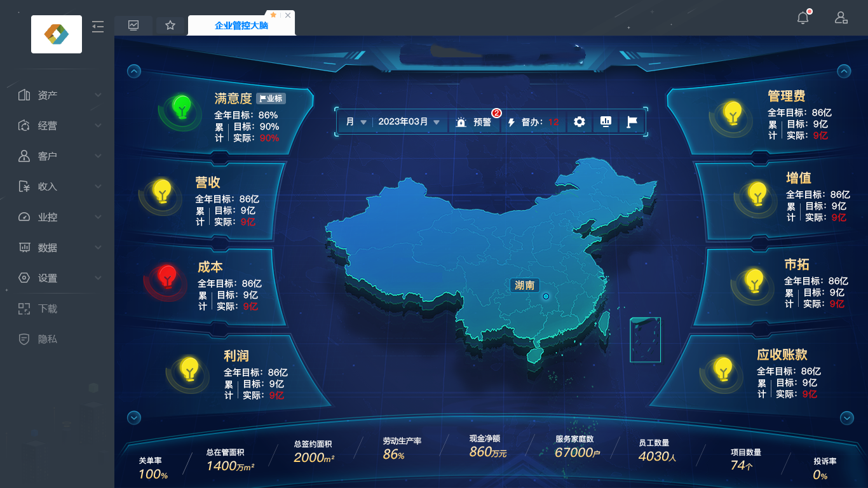868x488 pixels.
Task: Click the green 满意度 bulb
Action: pos(182,107)
